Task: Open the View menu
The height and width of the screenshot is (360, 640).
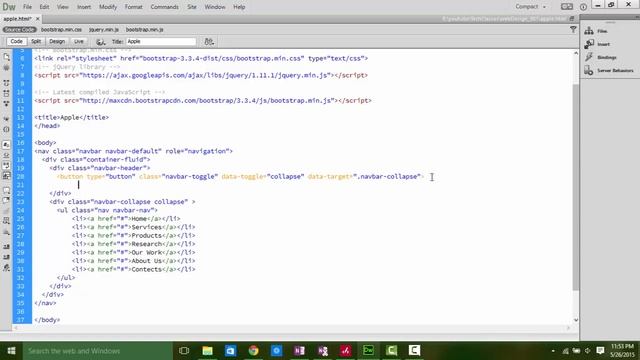Action: coord(62,7)
